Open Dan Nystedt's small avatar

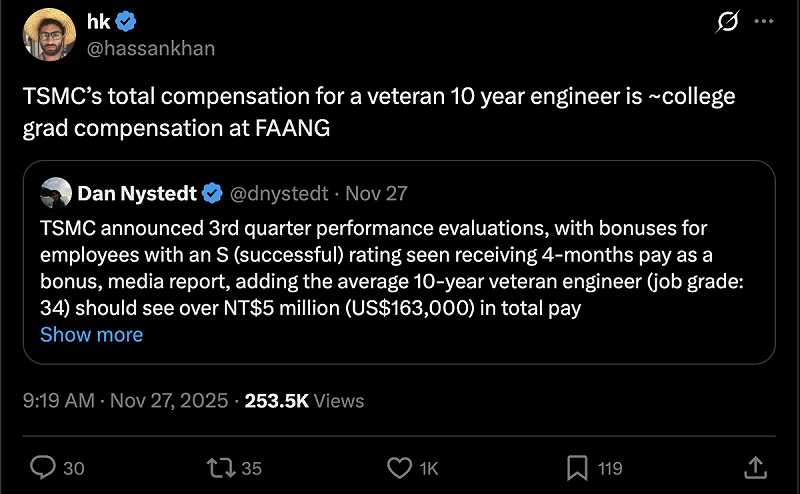pos(56,192)
